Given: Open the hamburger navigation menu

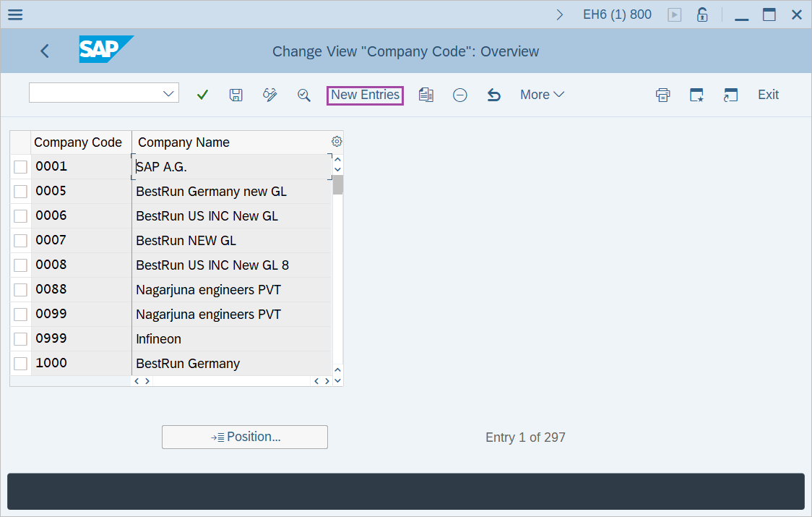Looking at the screenshot, I should click(15, 14).
